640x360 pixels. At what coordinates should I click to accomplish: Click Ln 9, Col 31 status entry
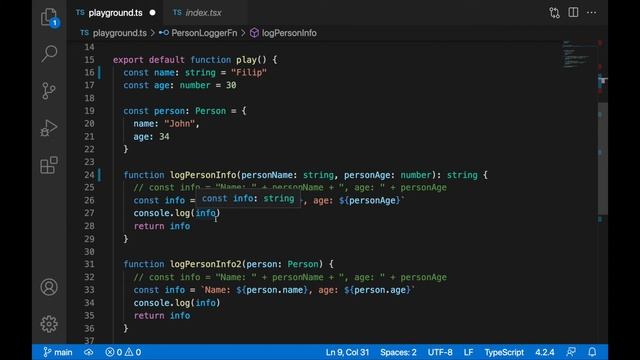coord(347,352)
